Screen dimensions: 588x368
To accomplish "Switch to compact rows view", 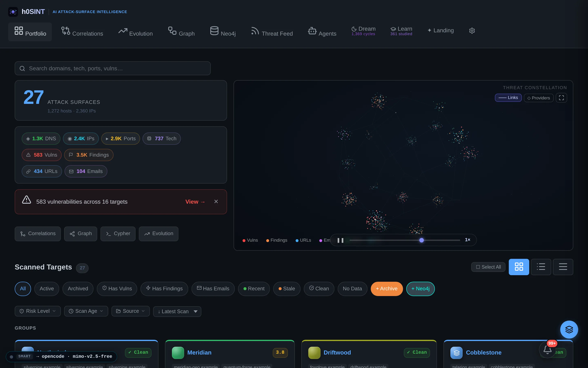I will click(563, 267).
